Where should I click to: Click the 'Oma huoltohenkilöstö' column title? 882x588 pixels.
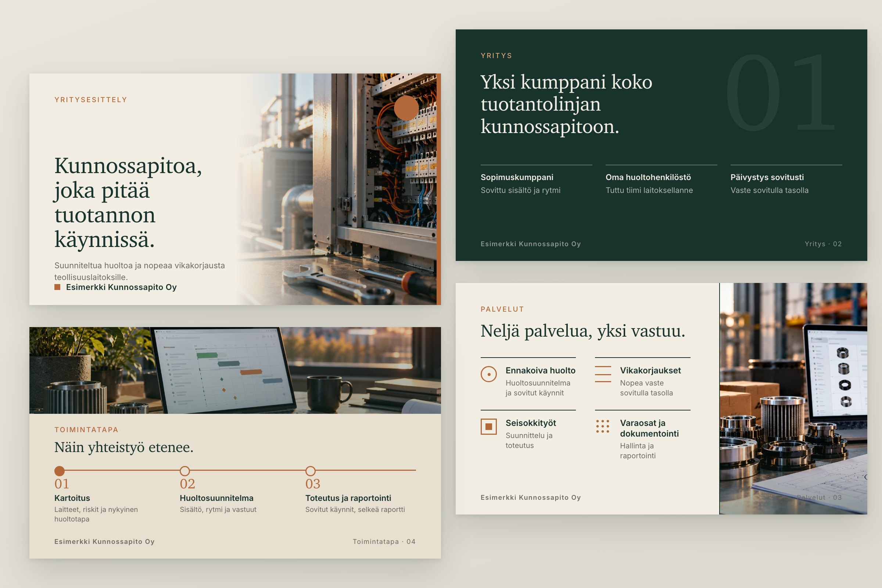(x=648, y=178)
